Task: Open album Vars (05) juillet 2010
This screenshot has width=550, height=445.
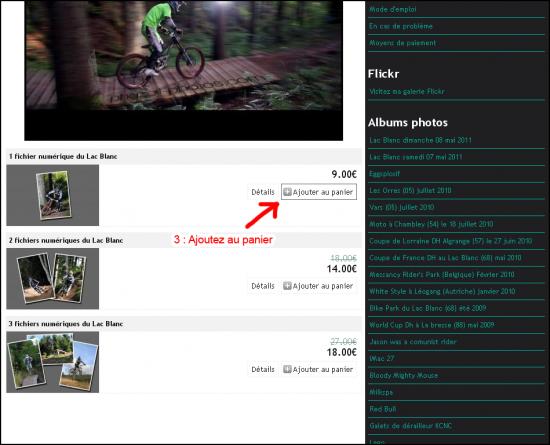Action: tap(402, 208)
